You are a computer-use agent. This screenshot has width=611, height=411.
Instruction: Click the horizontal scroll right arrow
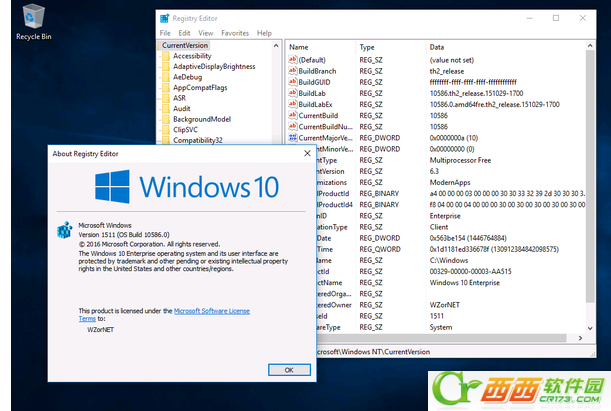[x=580, y=338]
